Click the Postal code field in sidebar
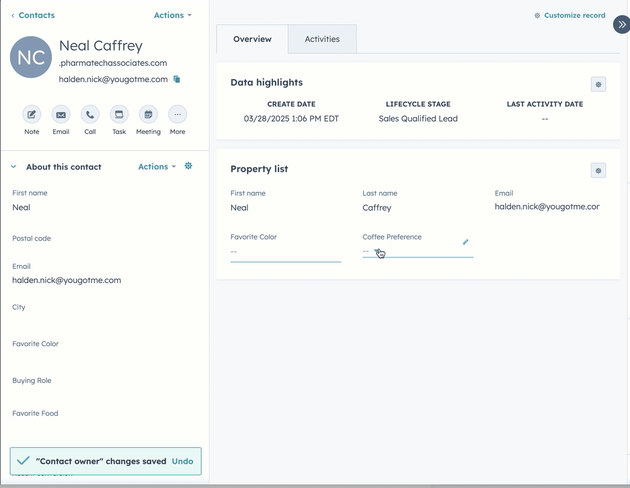The height and width of the screenshot is (488, 630). coord(31,238)
